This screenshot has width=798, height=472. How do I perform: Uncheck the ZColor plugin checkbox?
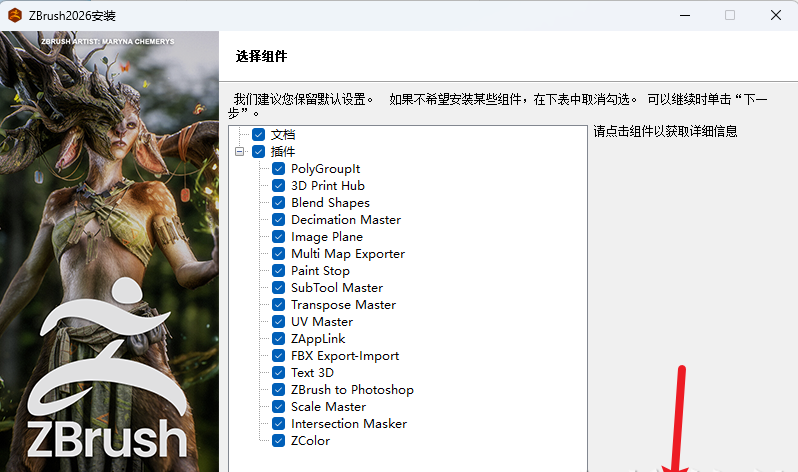click(279, 441)
